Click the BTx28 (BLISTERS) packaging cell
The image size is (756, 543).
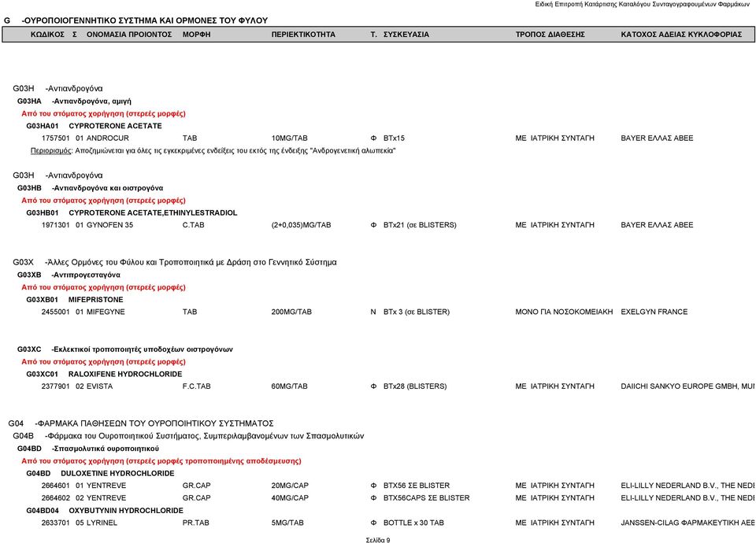415,386
